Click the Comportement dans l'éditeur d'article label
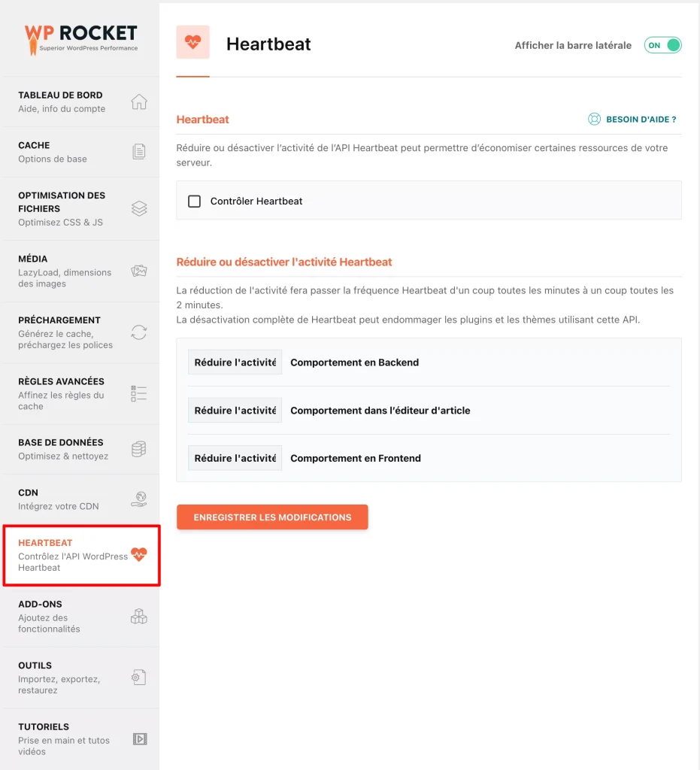The height and width of the screenshot is (770, 700). 380,411
